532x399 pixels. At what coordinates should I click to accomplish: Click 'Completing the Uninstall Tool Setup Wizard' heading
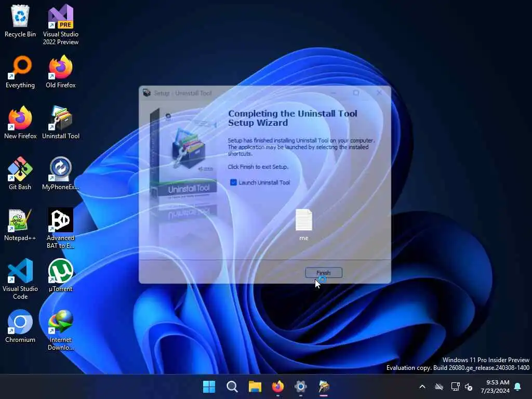coord(292,118)
